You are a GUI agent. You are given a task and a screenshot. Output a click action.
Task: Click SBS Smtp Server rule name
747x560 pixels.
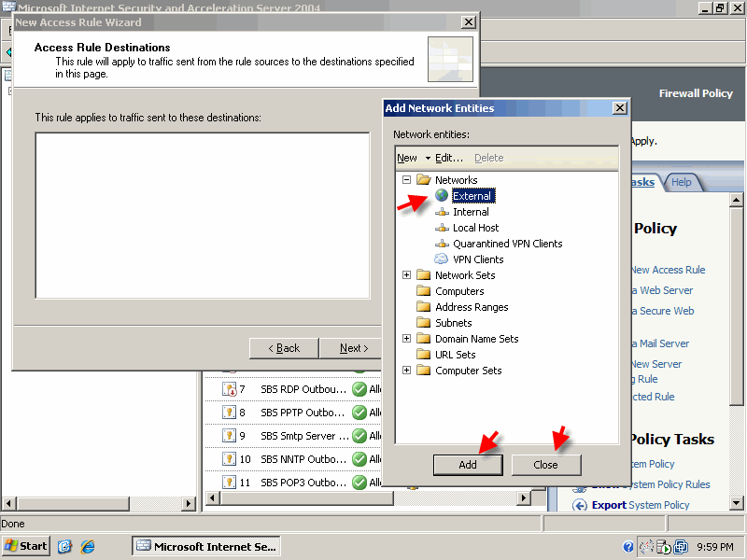tap(304, 435)
